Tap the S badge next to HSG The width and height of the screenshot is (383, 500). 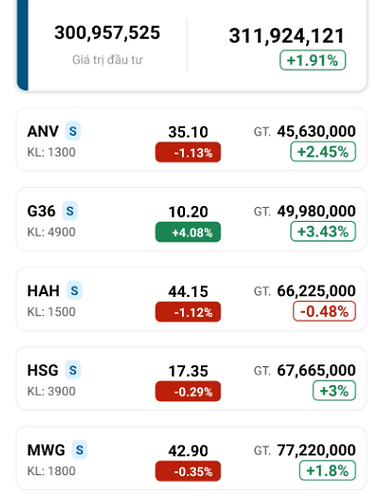pos(73,370)
